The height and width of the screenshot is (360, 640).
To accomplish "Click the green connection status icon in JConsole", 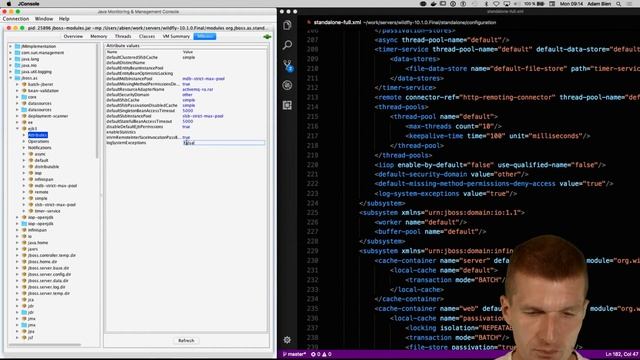I will click(267, 37).
